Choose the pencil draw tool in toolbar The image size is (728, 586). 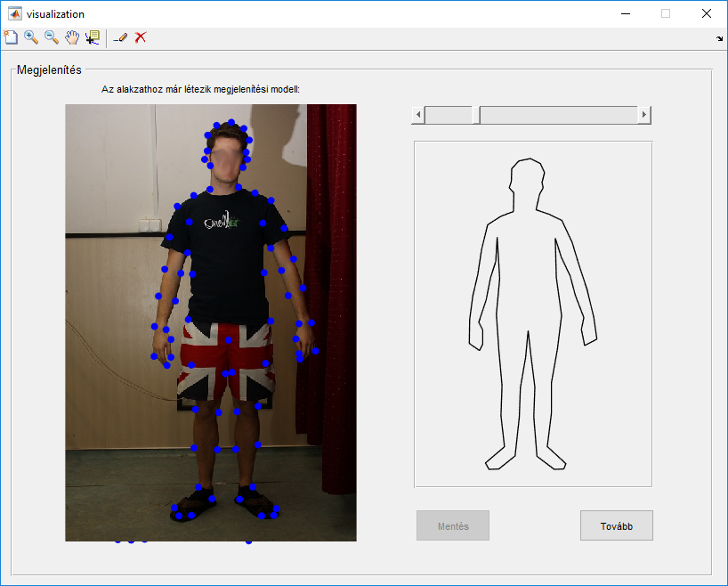(x=120, y=37)
